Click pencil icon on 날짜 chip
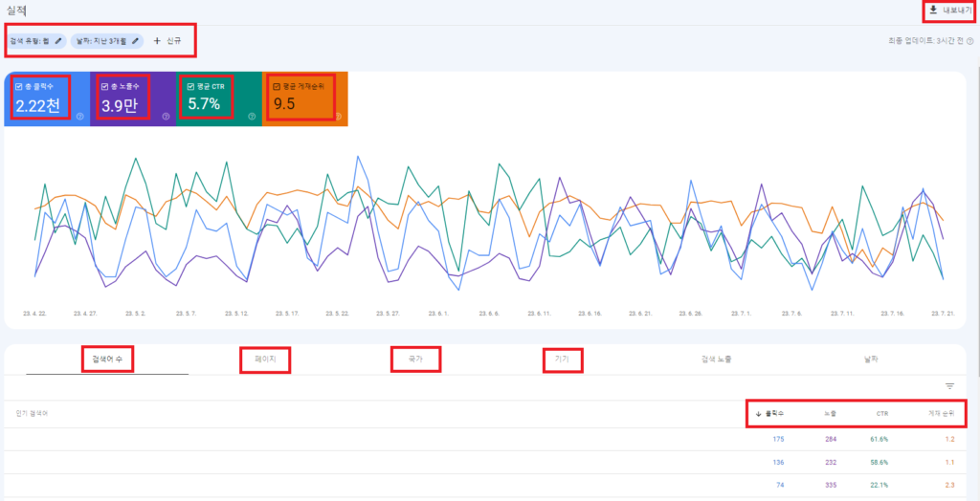The width and height of the screenshot is (980, 501). 136,41
